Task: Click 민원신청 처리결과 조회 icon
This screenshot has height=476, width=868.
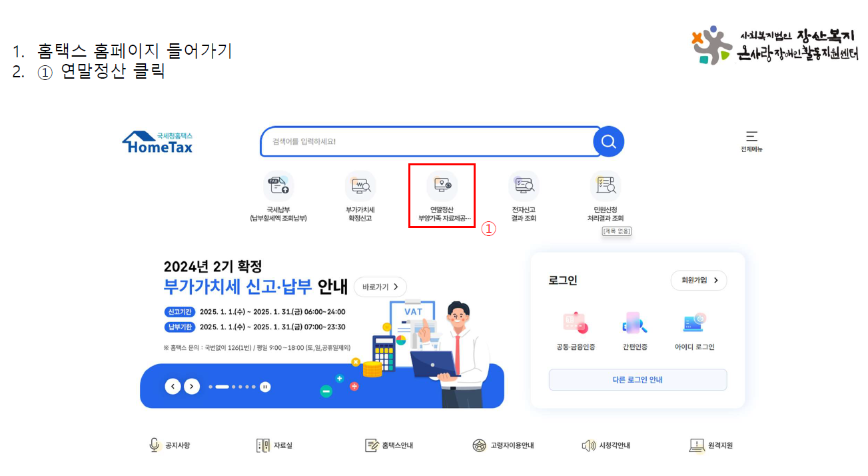Action: (x=606, y=186)
